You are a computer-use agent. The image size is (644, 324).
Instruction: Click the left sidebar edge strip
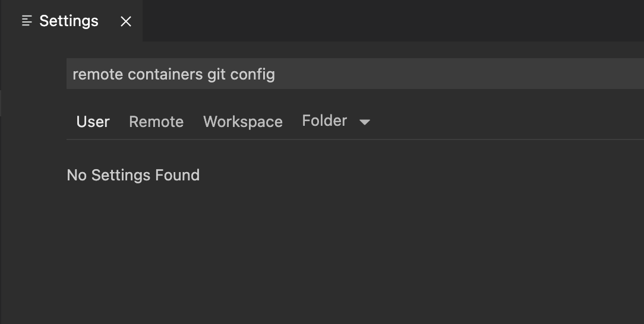(1, 103)
